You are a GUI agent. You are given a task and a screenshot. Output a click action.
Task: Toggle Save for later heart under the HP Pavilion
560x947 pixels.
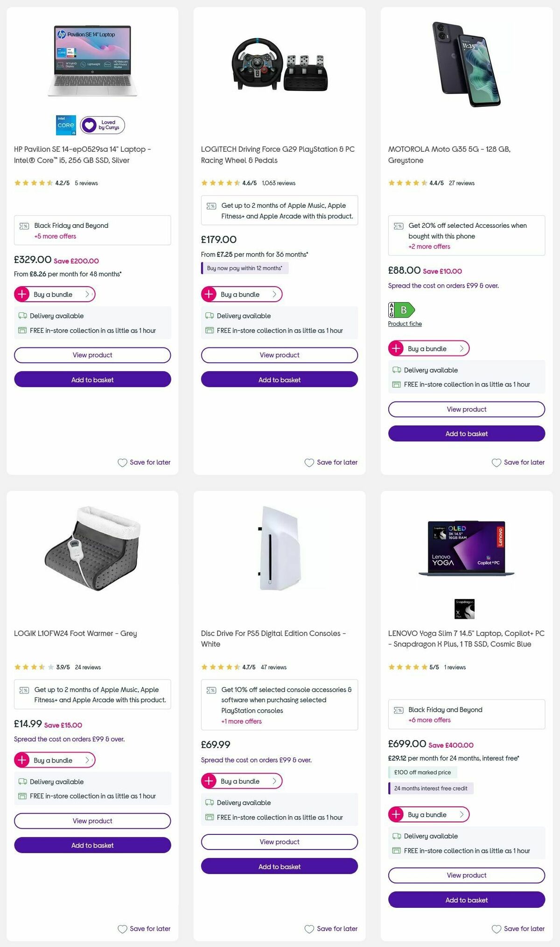(122, 462)
